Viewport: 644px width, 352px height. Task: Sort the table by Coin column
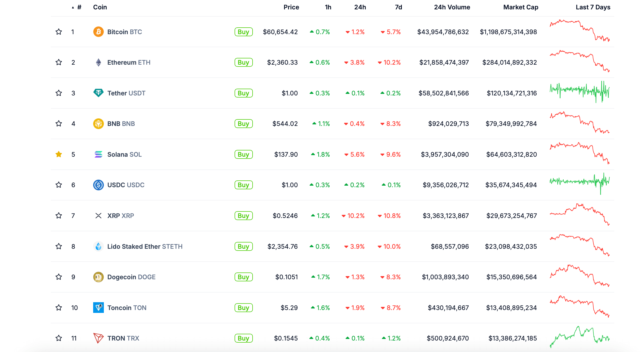pos(100,7)
